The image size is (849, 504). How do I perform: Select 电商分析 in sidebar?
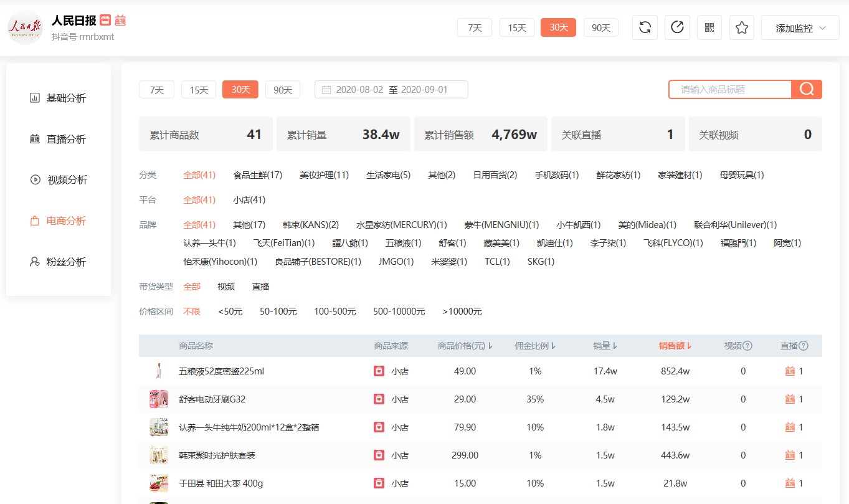coord(58,221)
